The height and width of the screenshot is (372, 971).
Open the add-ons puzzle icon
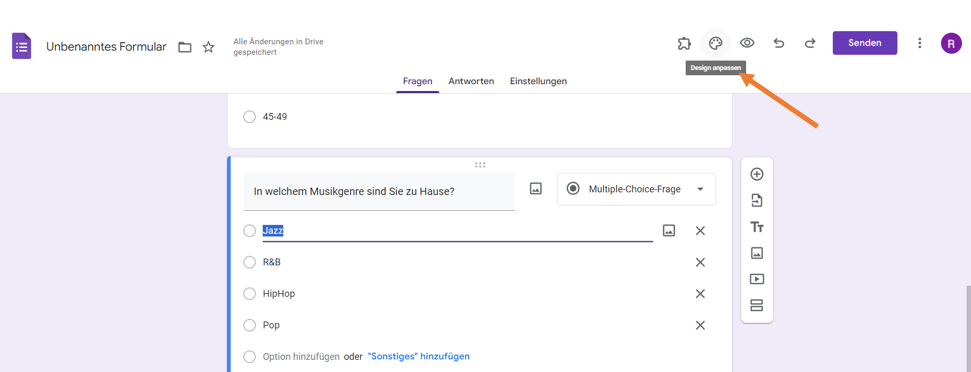684,43
